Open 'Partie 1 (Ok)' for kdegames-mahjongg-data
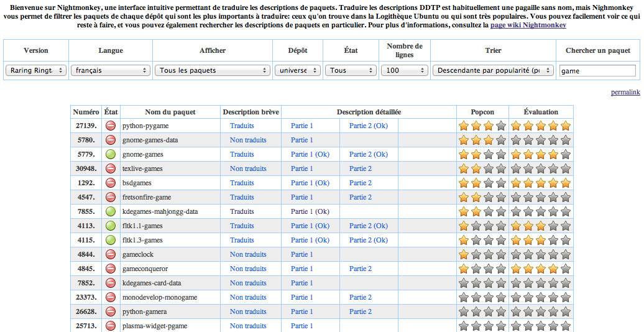Viewport: 644px width, 332px height. (310, 211)
